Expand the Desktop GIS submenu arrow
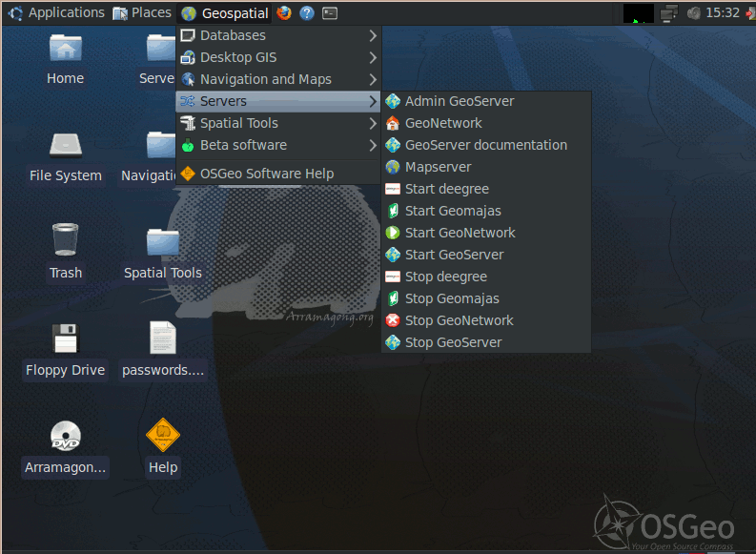Viewport: 756px width, 554px height. [373, 58]
